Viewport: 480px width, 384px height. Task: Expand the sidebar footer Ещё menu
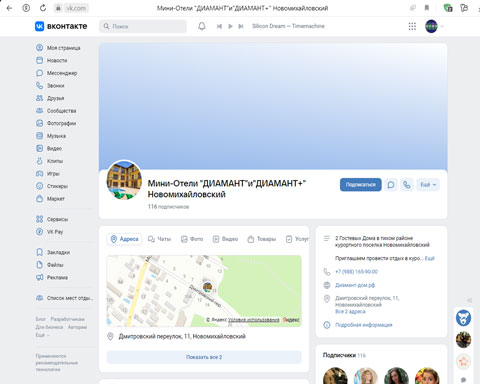pos(42,335)
